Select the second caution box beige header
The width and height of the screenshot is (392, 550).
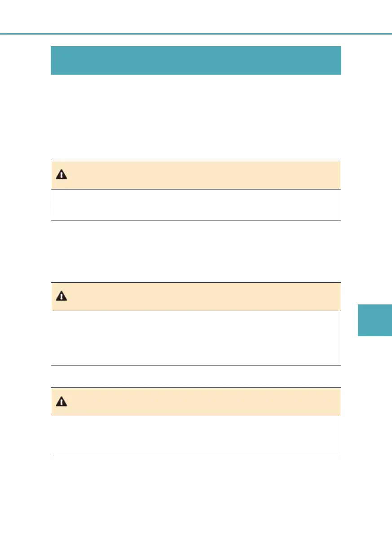click(196, 297)
